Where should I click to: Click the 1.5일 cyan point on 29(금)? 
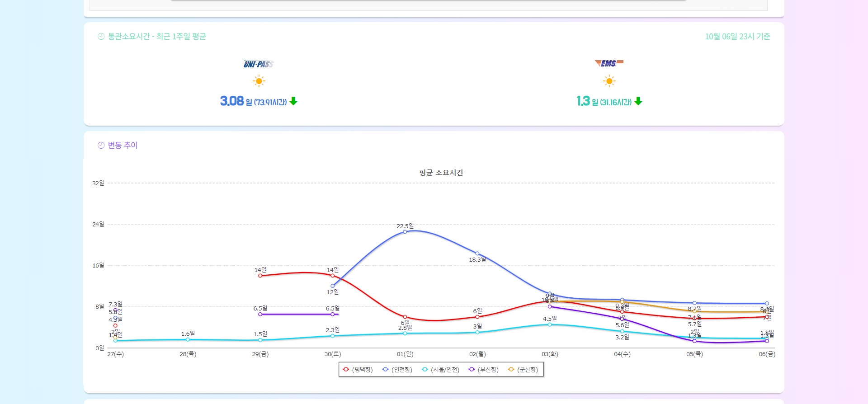point(260,340)
